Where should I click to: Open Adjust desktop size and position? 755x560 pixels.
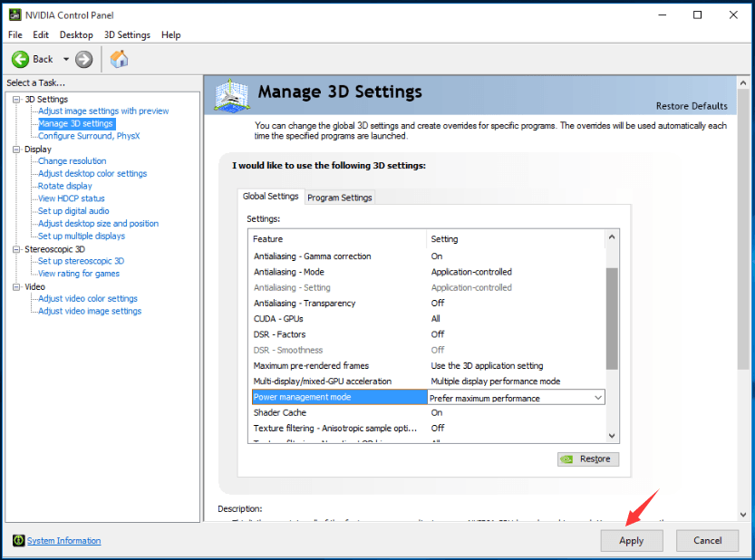[98, 224]
